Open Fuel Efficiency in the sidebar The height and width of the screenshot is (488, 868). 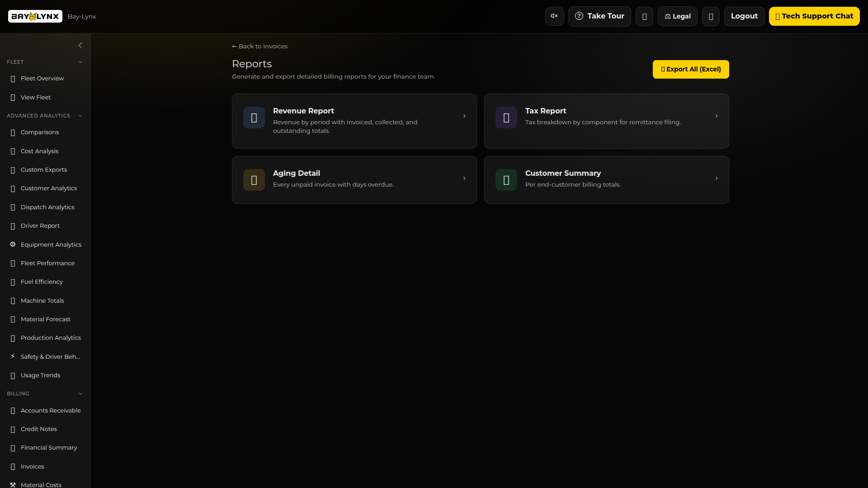[42, 282]
